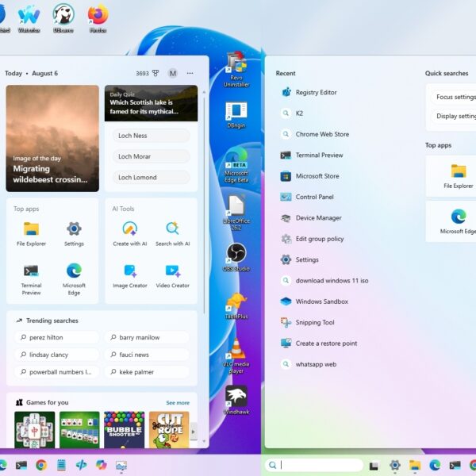
Task: Open Daily Quiz Scottish lake card
Action: point(152,103)
